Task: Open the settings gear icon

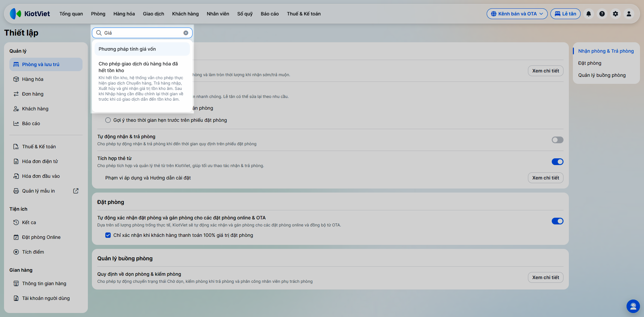Action: (x=615, y=14)
